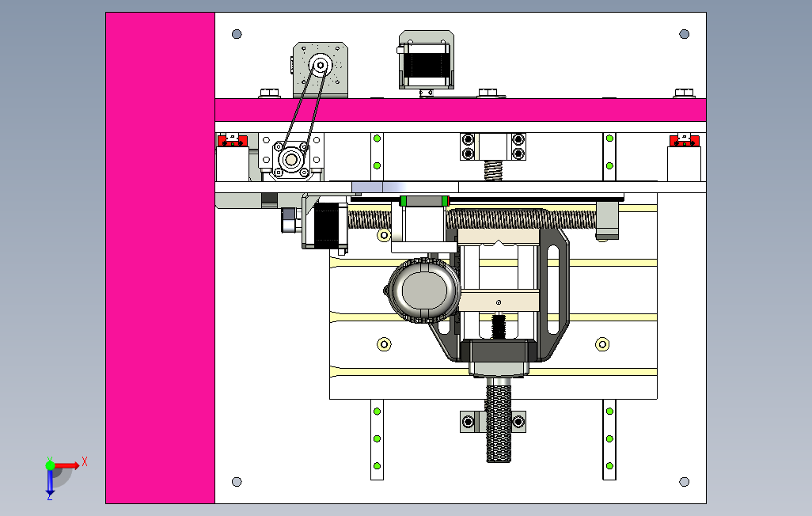812x516 pixels.
Task: Select the lower pulley bearing block
Action: [x=290, y=160]
